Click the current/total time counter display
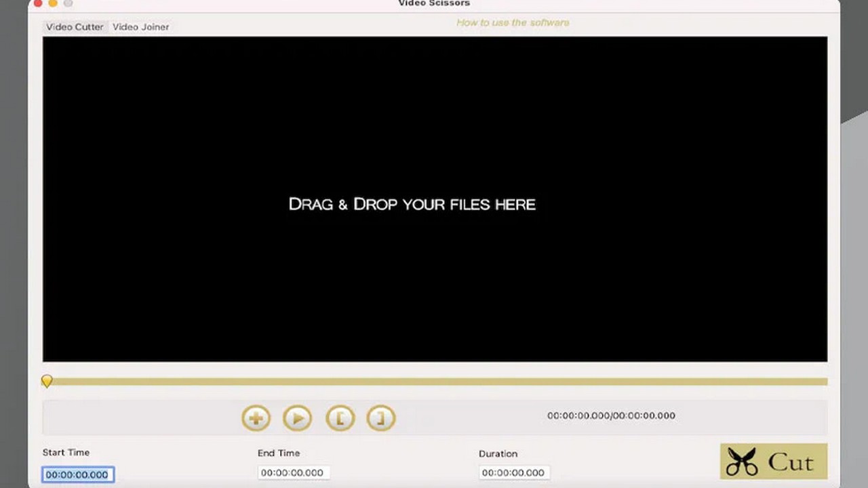Viewport: 868px width, 488px height. tap(611, 415)
